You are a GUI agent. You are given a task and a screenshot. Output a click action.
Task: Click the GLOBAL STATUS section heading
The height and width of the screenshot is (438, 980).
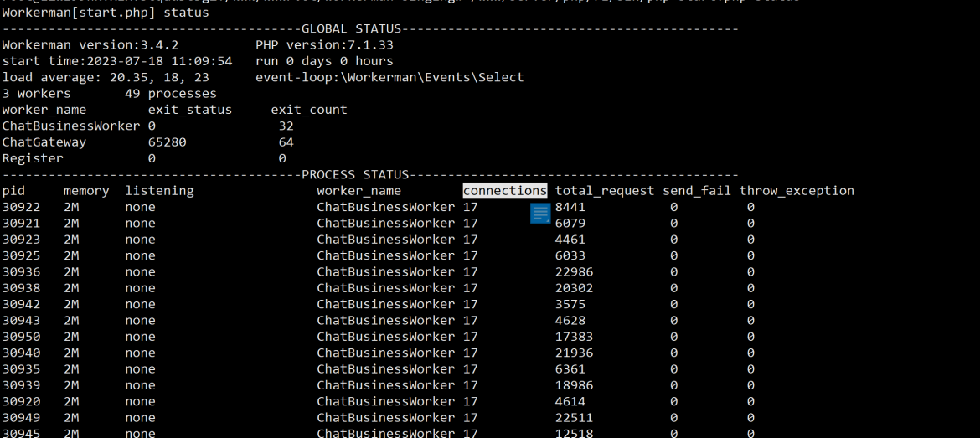pos(351,28)
